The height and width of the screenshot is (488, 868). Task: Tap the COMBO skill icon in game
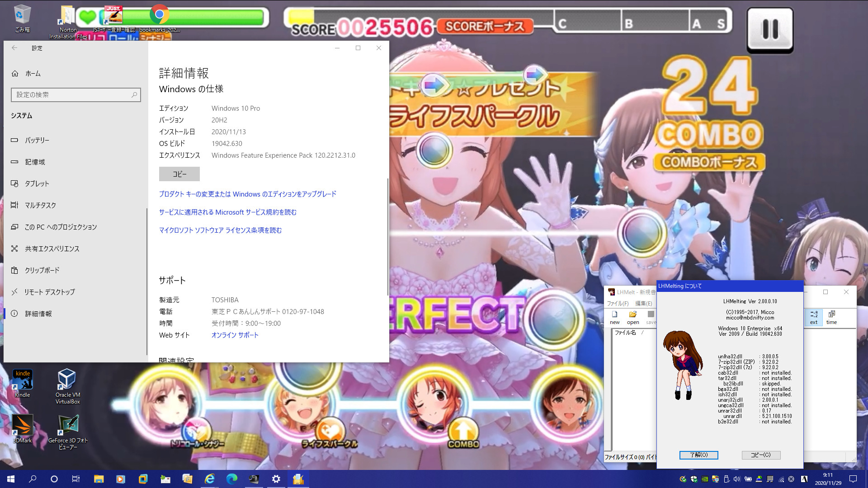[463, 433]
